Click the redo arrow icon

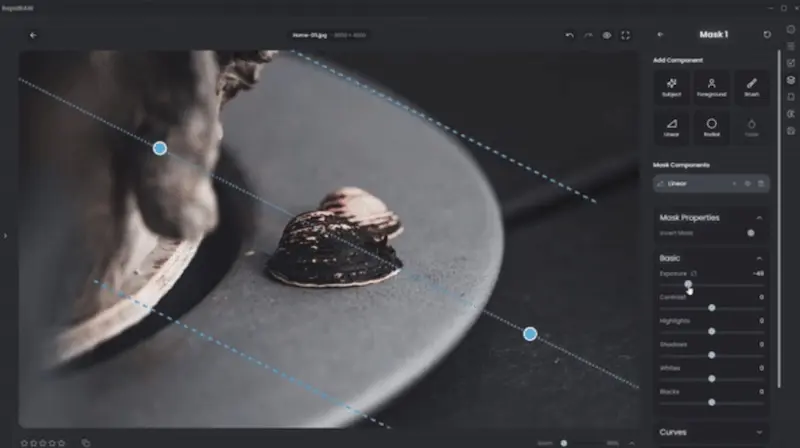click(x=588, y=35)
